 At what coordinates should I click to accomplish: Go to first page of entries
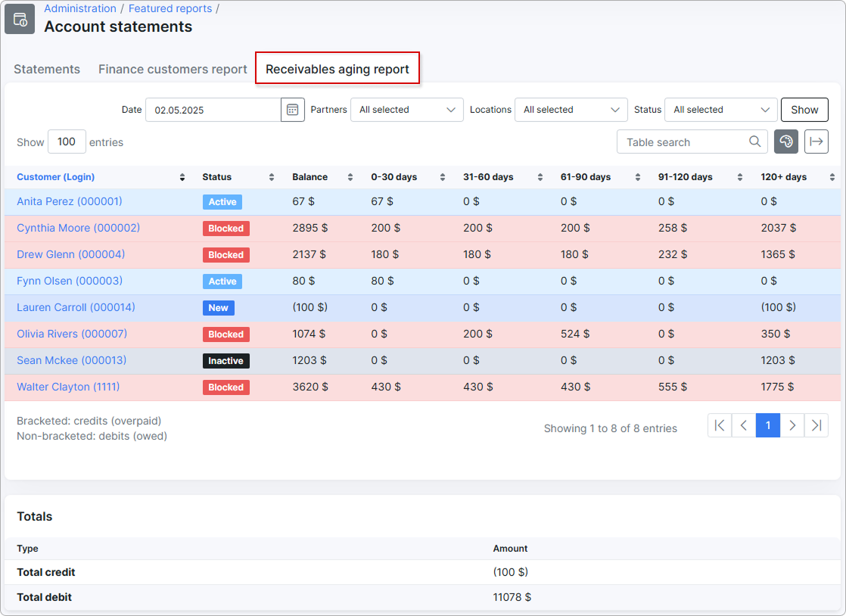720,425
